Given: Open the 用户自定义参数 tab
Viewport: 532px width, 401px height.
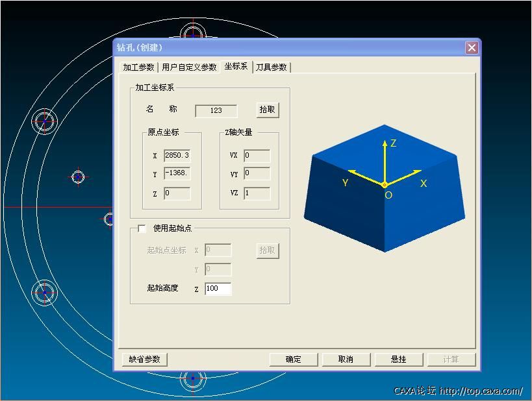Looking at the screenshot, I should coord(189,67).
